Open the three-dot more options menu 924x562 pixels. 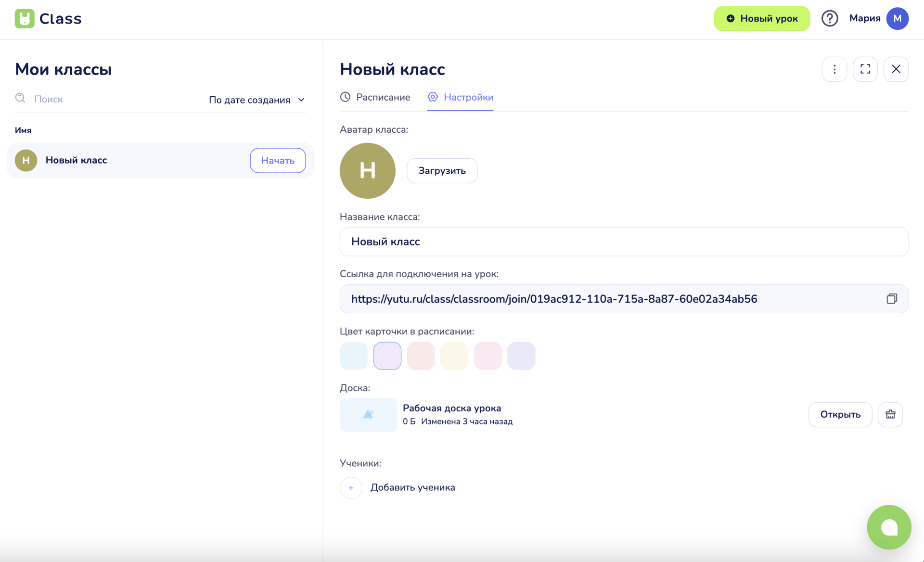point(834,69)
